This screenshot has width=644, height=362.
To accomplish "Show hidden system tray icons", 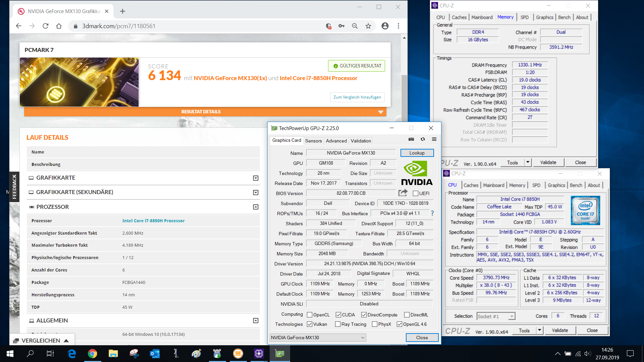I will tap(557, 354).
